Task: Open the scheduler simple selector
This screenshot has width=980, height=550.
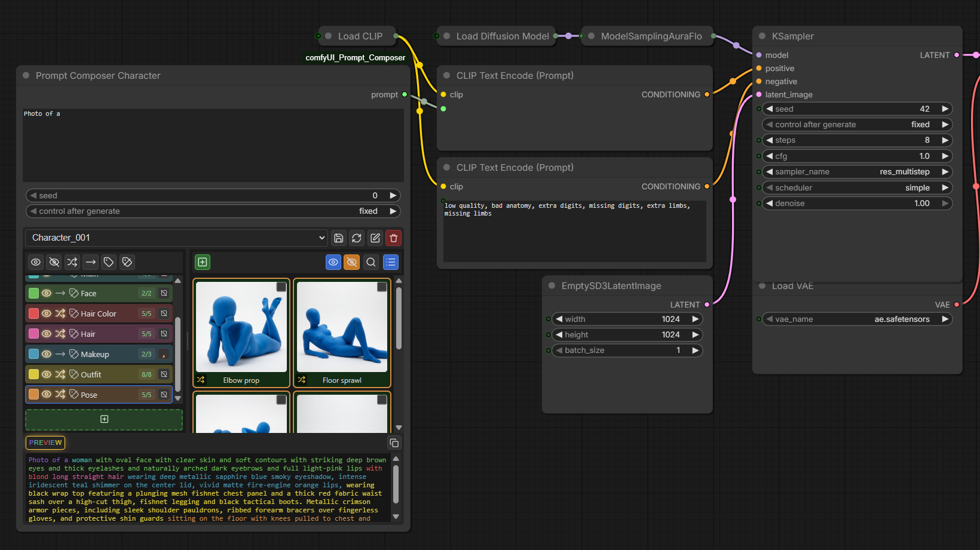Action: (857, 188)
